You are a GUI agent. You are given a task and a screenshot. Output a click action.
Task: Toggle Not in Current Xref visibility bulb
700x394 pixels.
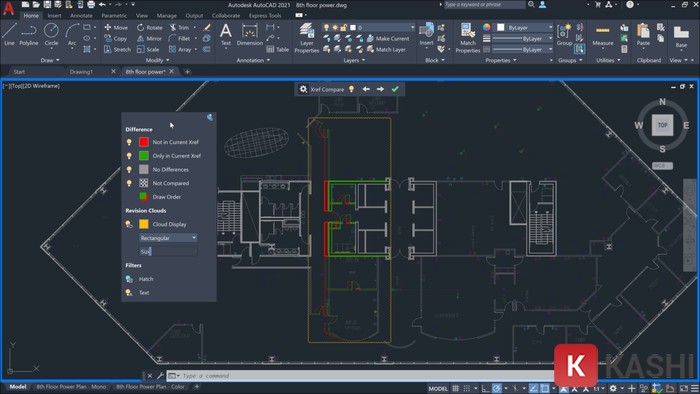(x=129, y=142)
